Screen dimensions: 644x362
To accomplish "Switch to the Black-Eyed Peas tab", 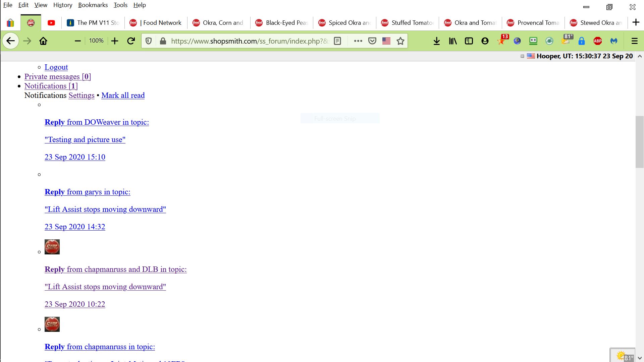I will [282, 23].
